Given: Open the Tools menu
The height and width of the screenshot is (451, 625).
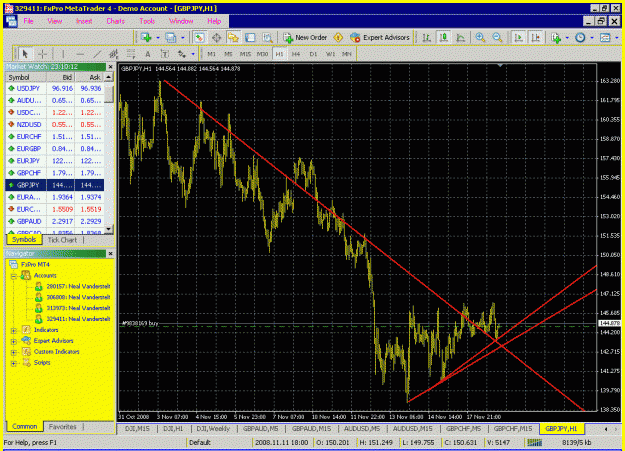Looking at the screenshot, I should (147, 21).
